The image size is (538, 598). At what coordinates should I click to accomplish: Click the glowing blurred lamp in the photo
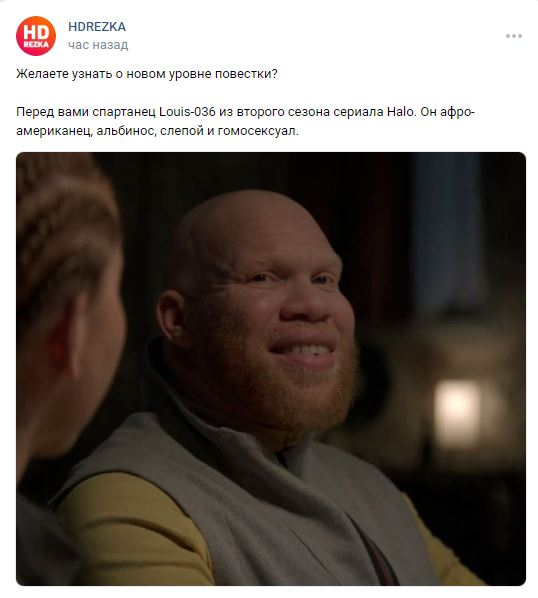tap(458, 414)
